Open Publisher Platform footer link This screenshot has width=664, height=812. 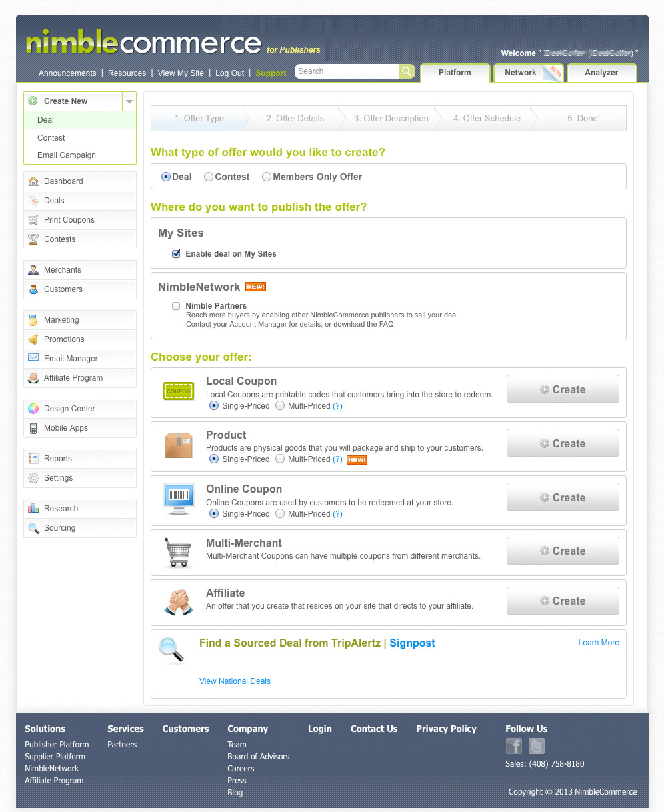coord(57,745)
